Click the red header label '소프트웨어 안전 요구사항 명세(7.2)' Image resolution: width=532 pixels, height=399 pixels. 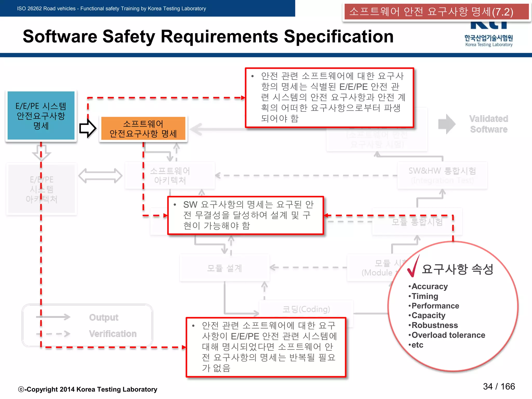[436, 12]
